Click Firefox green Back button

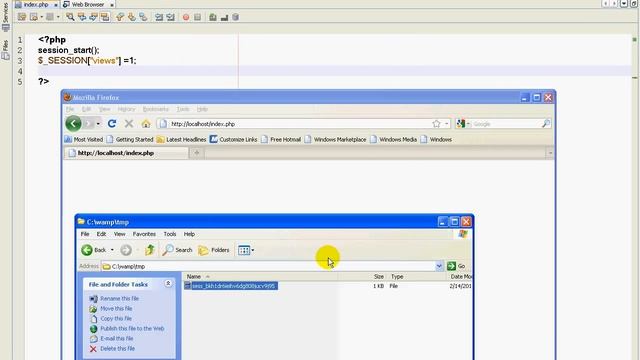(73, 123)
